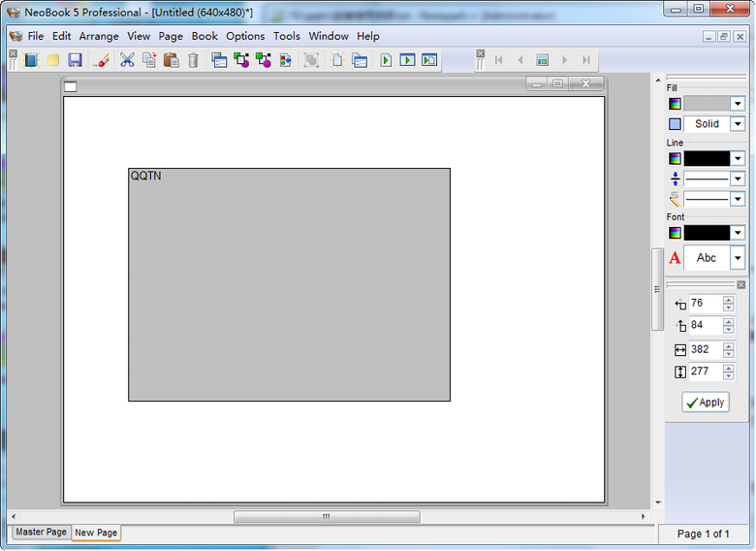Open the line style dropdown
Screen dimensions: 756x551
coord(738,199)
